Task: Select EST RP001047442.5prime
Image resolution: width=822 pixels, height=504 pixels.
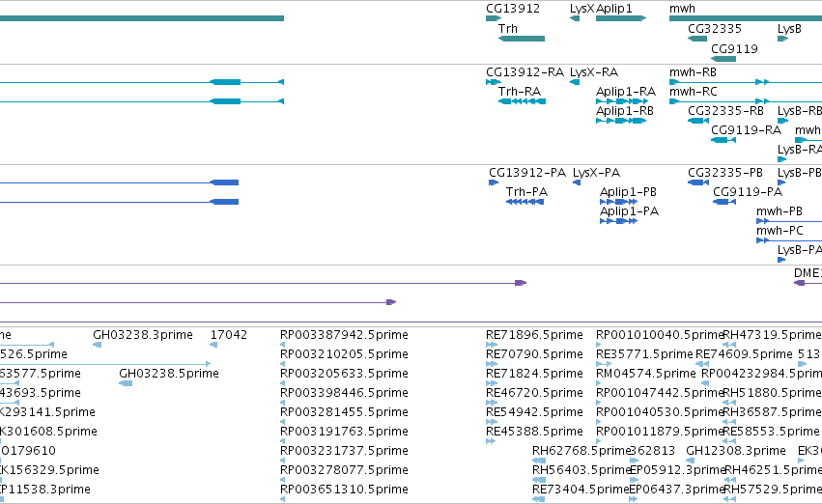Action: pyautogui.click(x=660, y=393)
